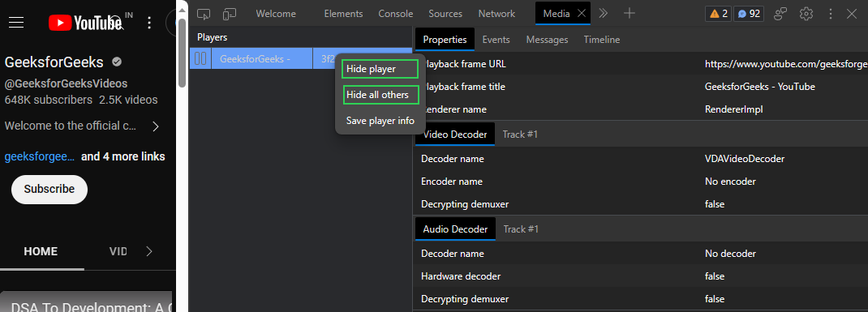Show next channel tabs chevron
Screen dimensions: 868x312
pyautogui.click(x=149, y=252)
